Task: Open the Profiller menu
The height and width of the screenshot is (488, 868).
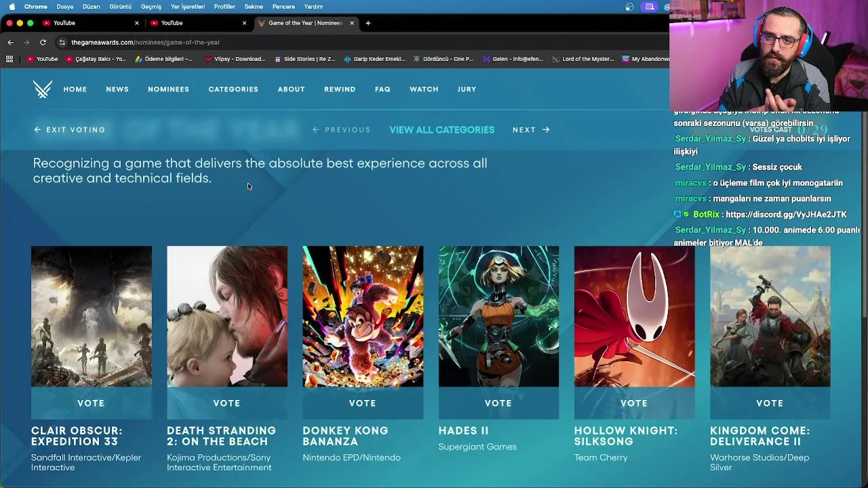Action: coord(224,7)
